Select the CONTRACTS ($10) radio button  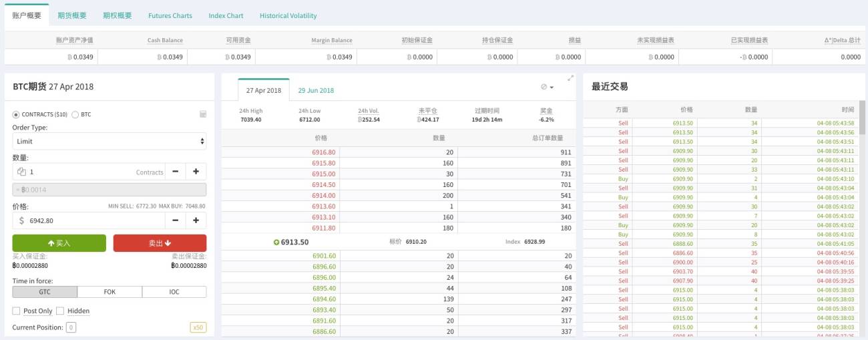(x=16, y=114)
